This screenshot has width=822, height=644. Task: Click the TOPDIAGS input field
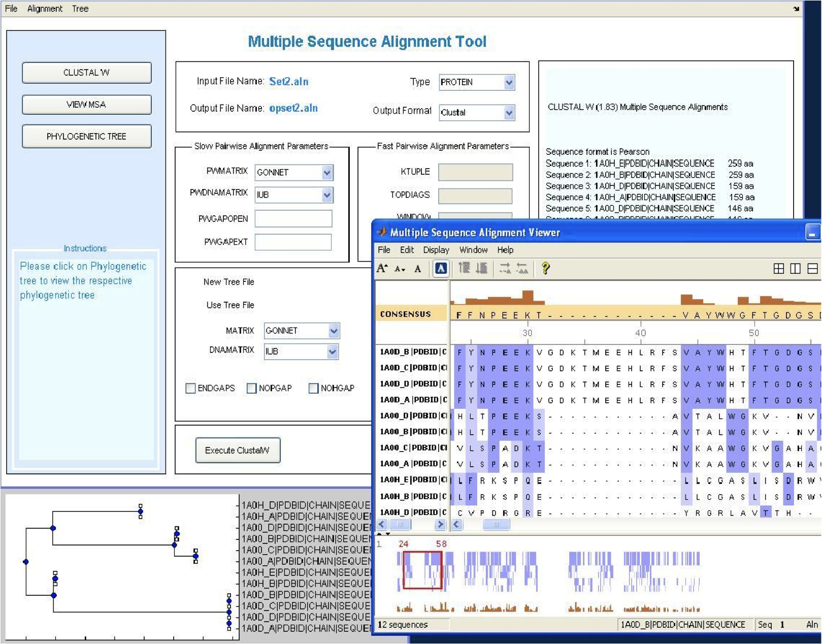coord(475,196)
